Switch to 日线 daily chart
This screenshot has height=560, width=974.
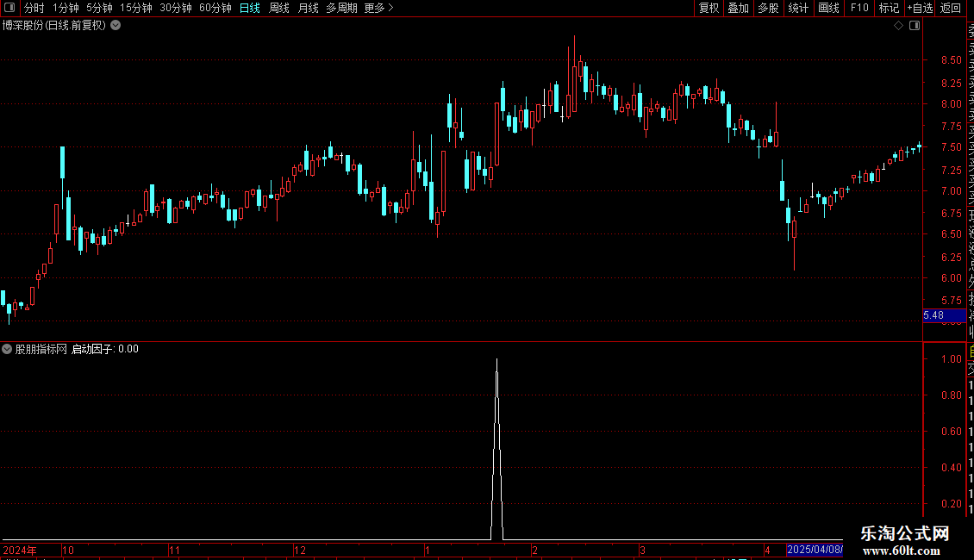coord(250,8)
